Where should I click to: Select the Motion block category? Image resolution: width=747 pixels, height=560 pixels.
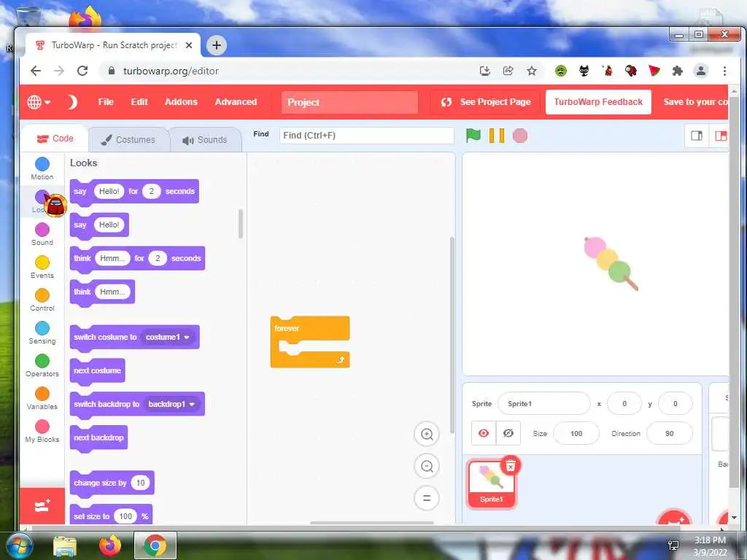coord(42,168)
